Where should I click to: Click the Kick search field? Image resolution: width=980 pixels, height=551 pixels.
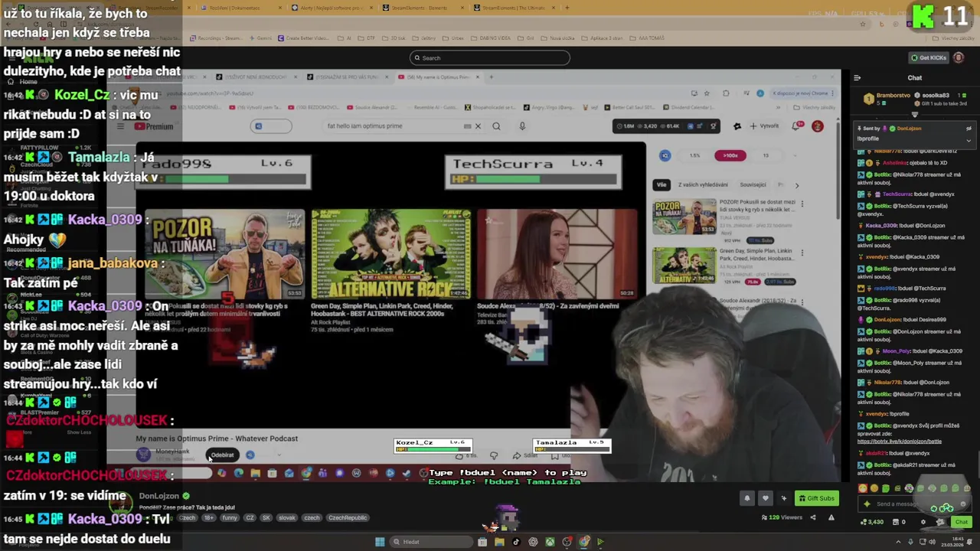[x=490, y=57]
